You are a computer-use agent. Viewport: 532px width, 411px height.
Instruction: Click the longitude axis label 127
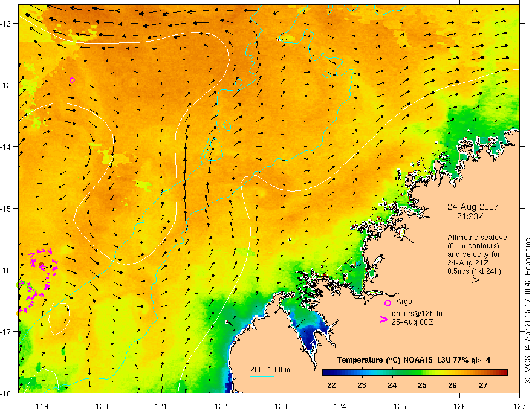519,406
